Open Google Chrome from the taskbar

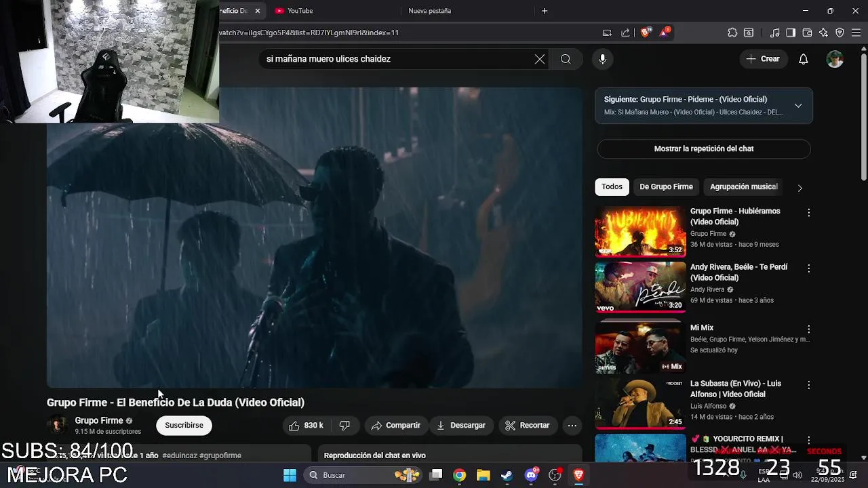pyautogui.click(x=460, y=475)
